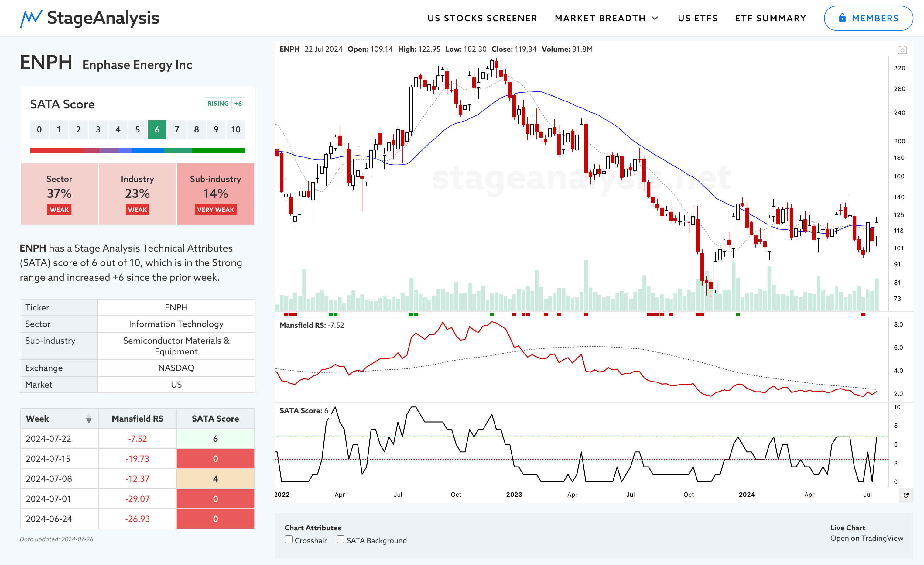This screenshot has width=924, height=565.
Task: Click the Information Technology sector value
Action: coord(176,324)
